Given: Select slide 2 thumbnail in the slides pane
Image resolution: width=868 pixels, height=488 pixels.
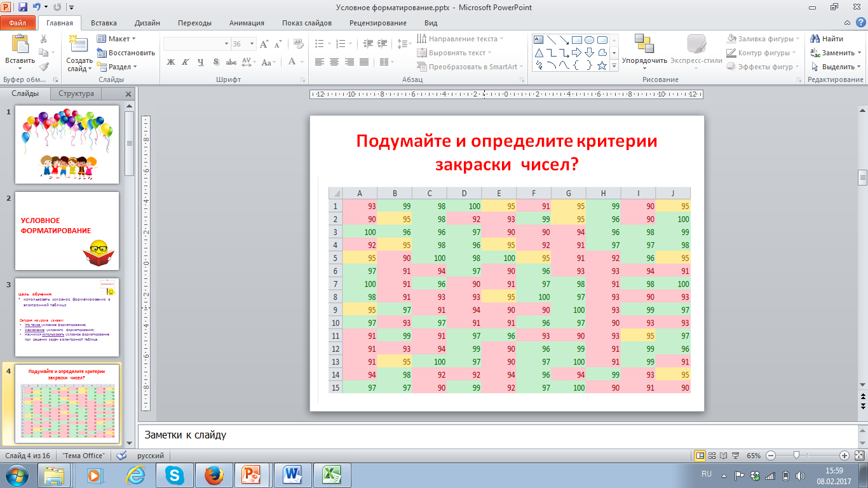Looking at the screenshot, I should click(x=67, y=231).
